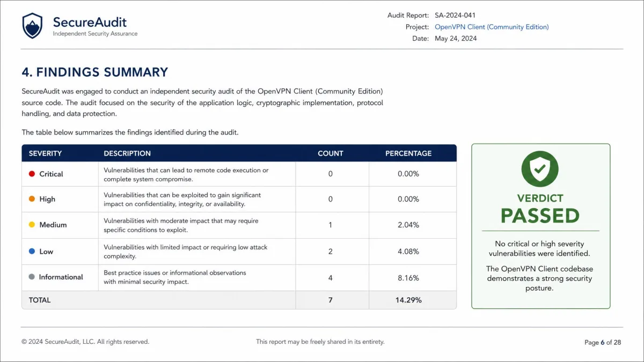The height and width of the screenshot is (362, 644).
Task: Click the 4. FINDINGS SUMMARY heading
Action: pos(95,72)
